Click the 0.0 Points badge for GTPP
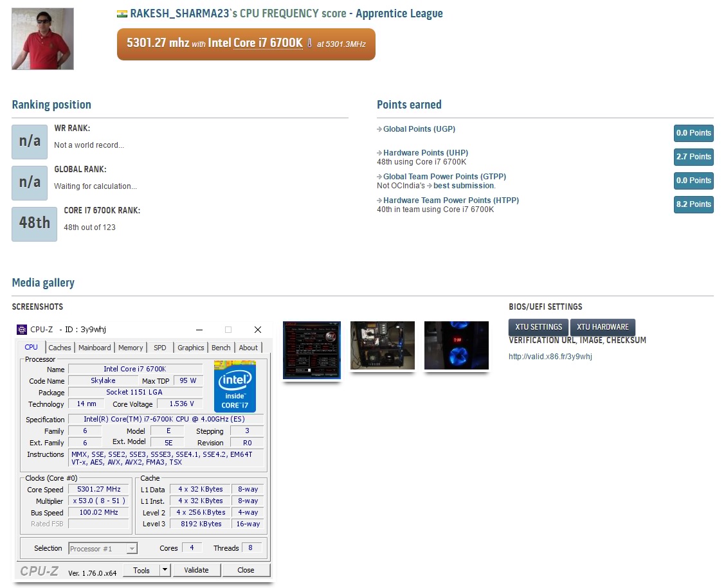The image size is (726, 588). [694, 181]
